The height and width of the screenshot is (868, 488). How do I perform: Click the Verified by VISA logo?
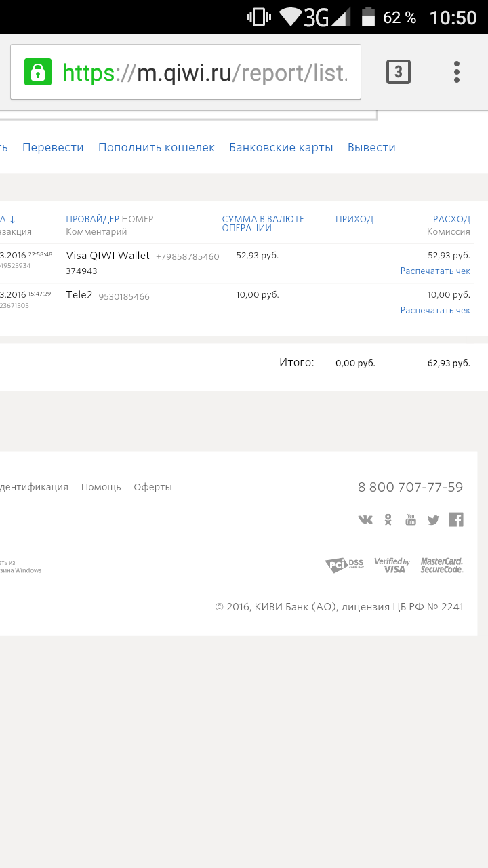coord(392,565)
